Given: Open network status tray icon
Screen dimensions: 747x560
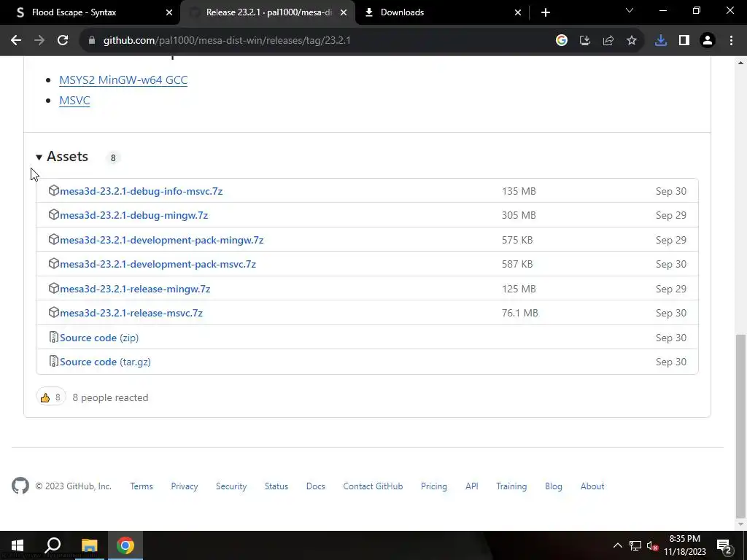Looking at the screenshot, I should coord(635,545).
